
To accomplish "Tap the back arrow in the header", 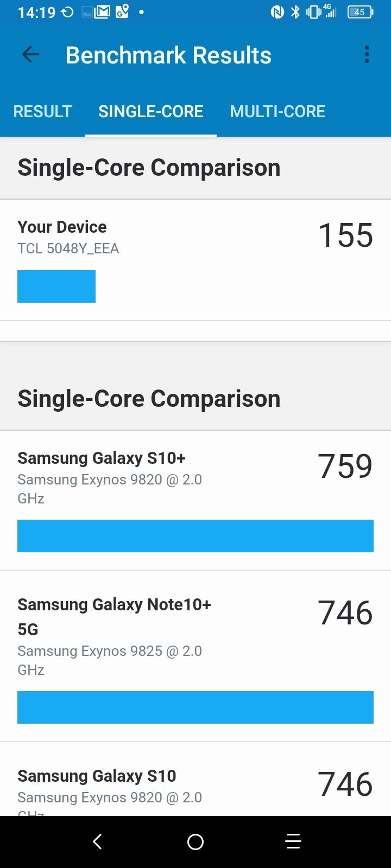I will tap(30, 55).
